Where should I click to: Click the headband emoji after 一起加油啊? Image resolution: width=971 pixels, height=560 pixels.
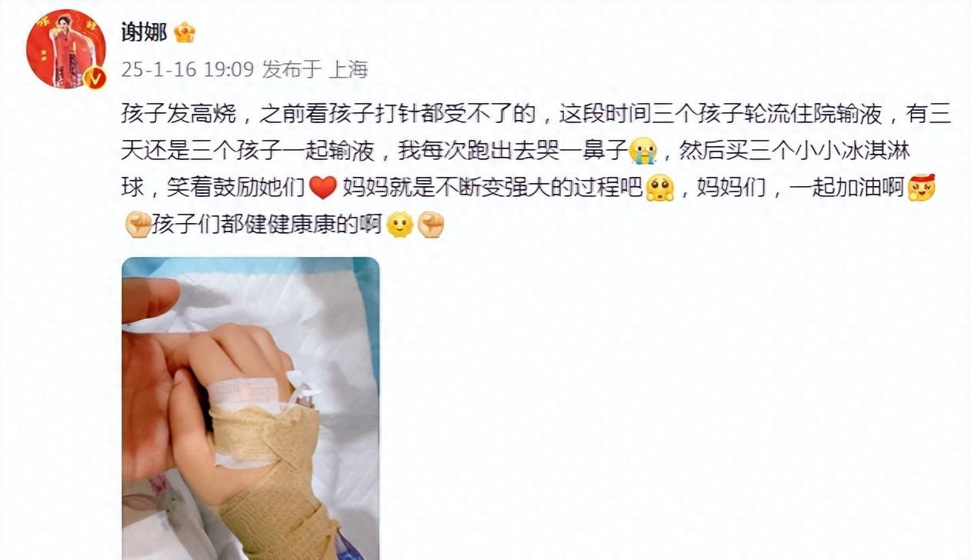click(921, 188)
